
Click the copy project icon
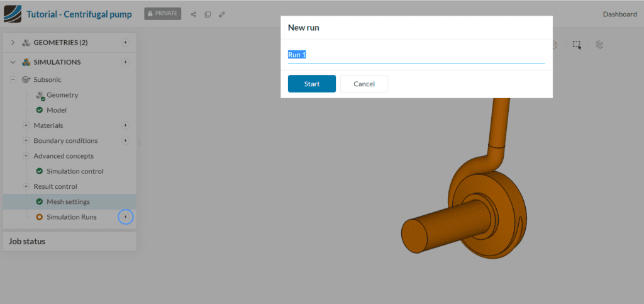(208, 14)
